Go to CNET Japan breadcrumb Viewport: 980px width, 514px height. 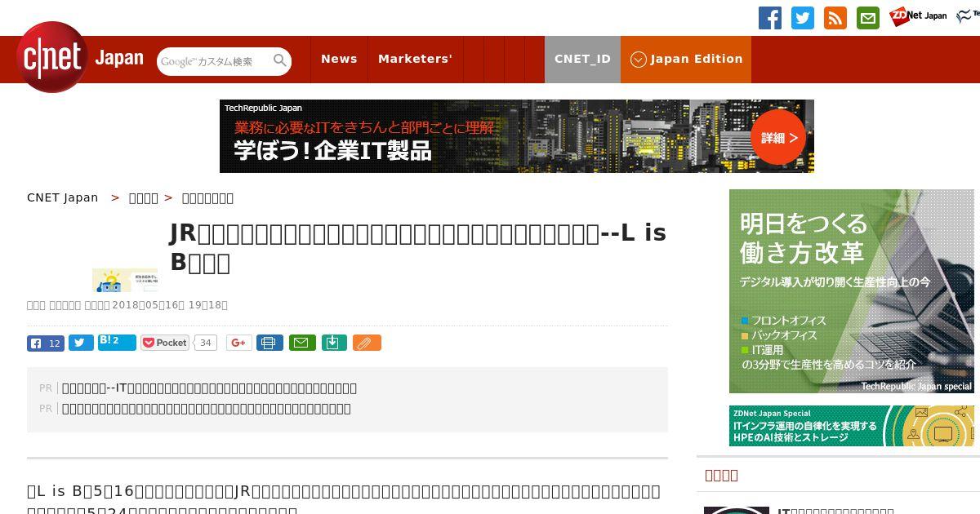[x=62, y=197]
